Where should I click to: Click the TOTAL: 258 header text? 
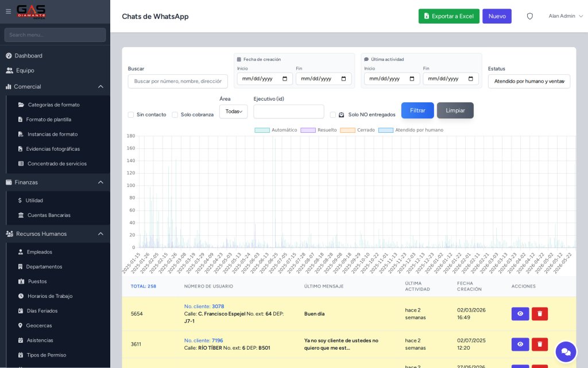[143, 286]
